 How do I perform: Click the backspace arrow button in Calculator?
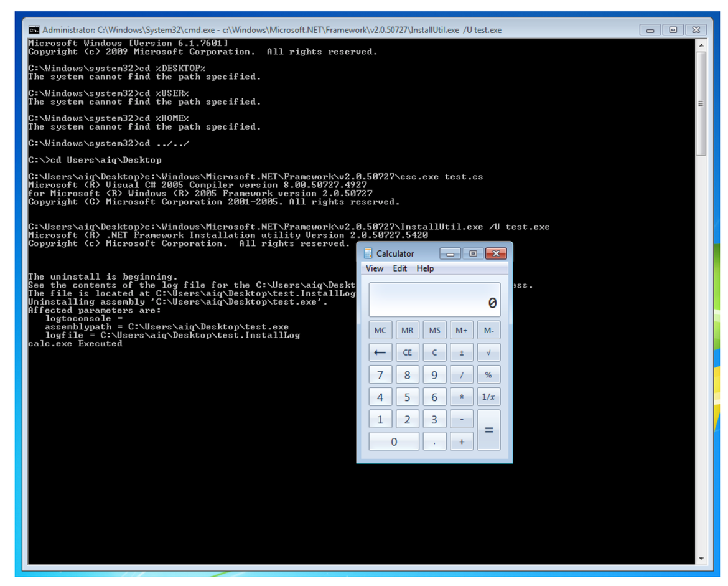click(380, 352)
